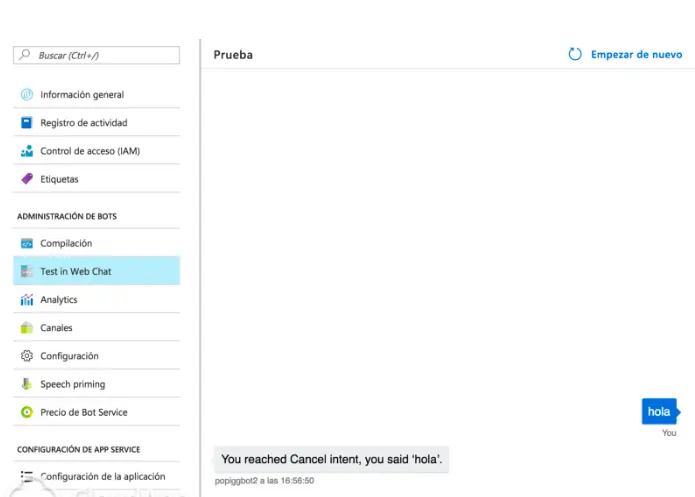Click the blue 'hola' message bubble
Viewport: 695px width, 497px height.
click(659, 411)
